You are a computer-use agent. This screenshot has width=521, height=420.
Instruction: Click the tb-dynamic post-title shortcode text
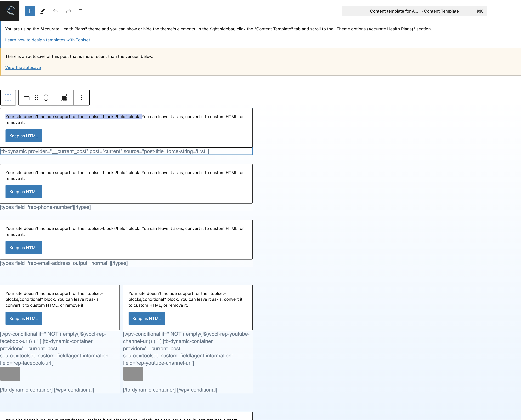[x=105, y=151]
